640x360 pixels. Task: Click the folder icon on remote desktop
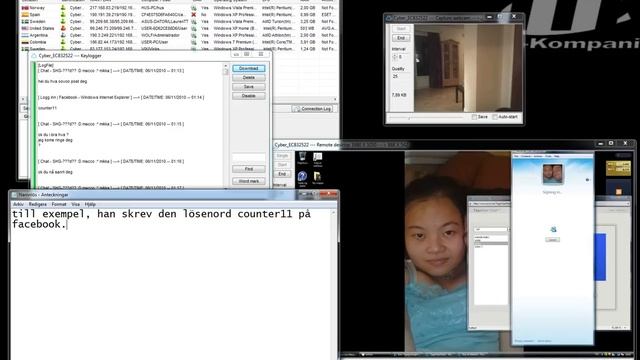318,176
